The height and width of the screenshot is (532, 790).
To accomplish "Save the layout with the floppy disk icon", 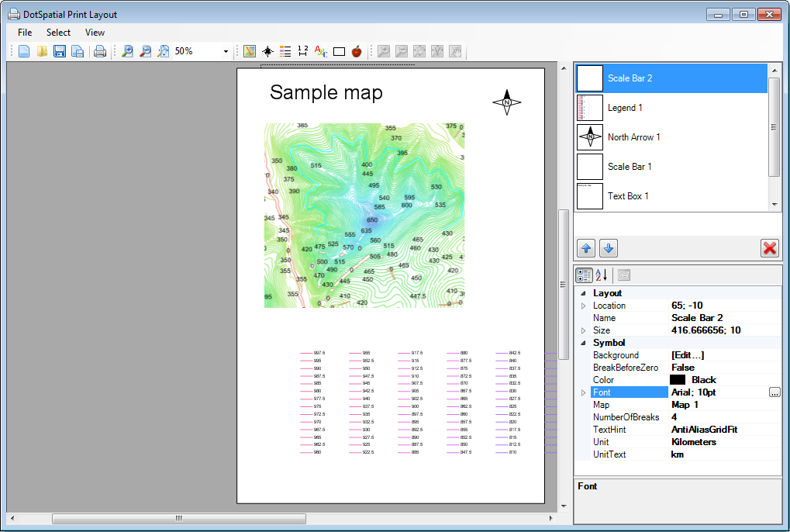I will [x=60, y=51].
